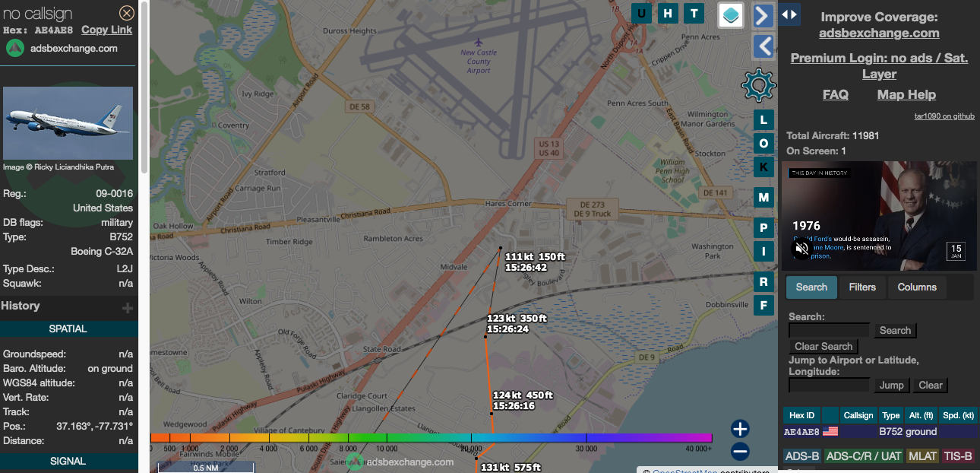Open tar1090 on github link

pos(944,116)
